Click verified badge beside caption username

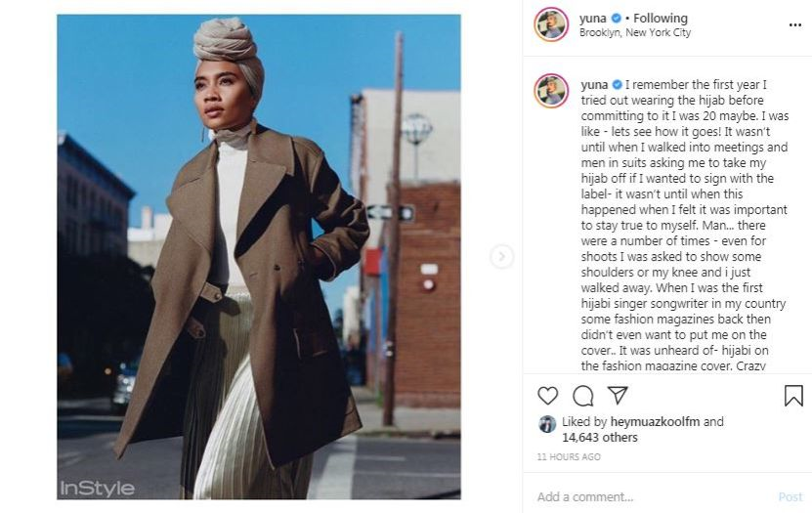click(x=617, y=84)
